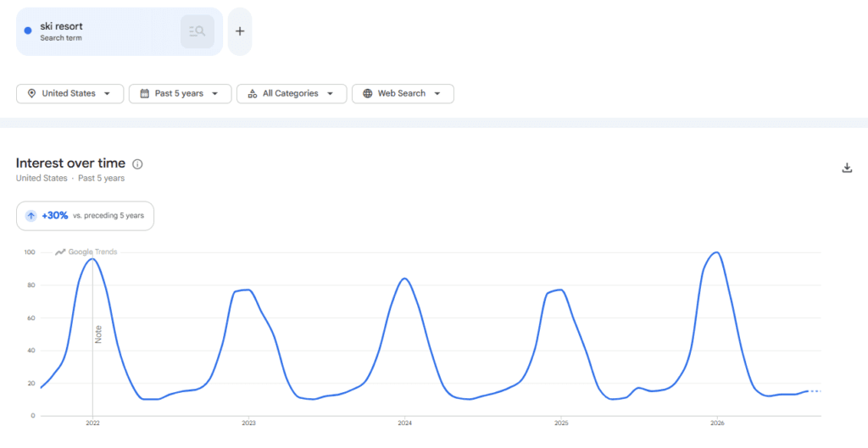The width and height of the screenshot is (868, 448).
Task: Select the Note marker on the chart
Action: (x=98, y=334)
